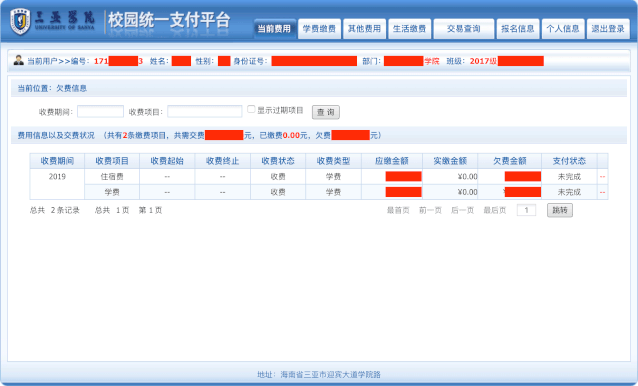Open the 交易查询 tab
The width and height of the screenshot is (638, 386).
click(463, 29)
